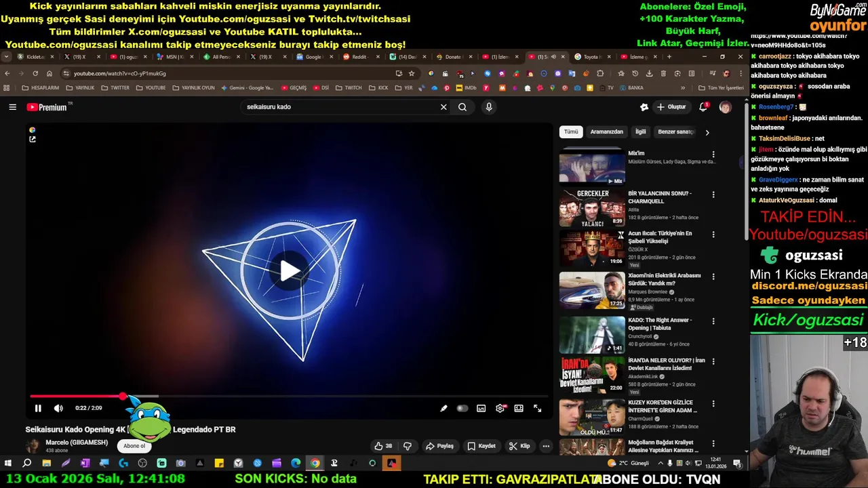
Task: Click the Paylaş share button
Action: pos(439,446)
